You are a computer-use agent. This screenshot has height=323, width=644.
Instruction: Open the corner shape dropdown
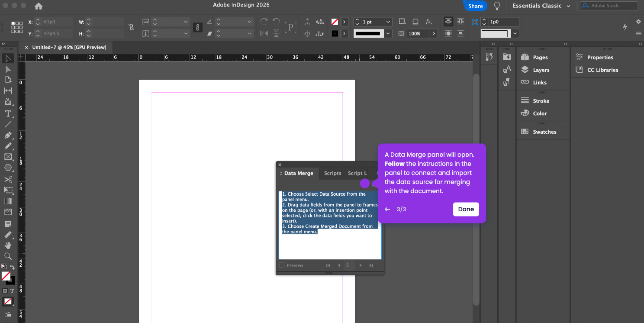[x=515, y=33]
